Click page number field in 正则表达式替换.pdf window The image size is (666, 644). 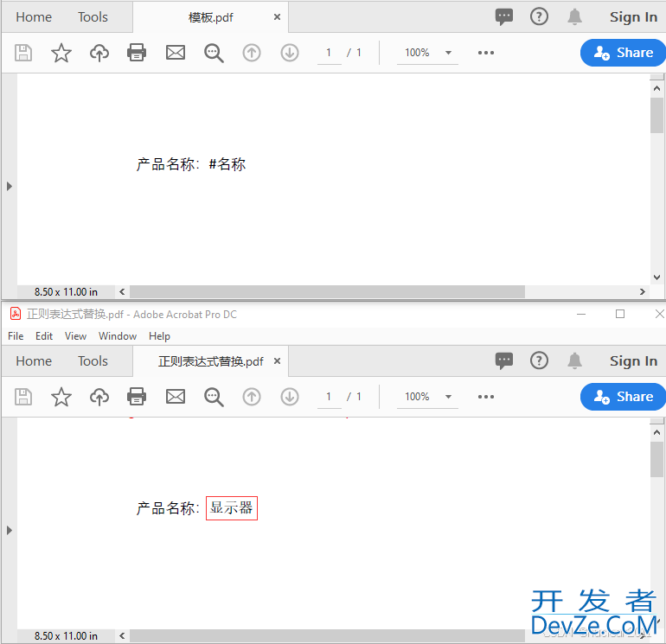pos(330,397)
